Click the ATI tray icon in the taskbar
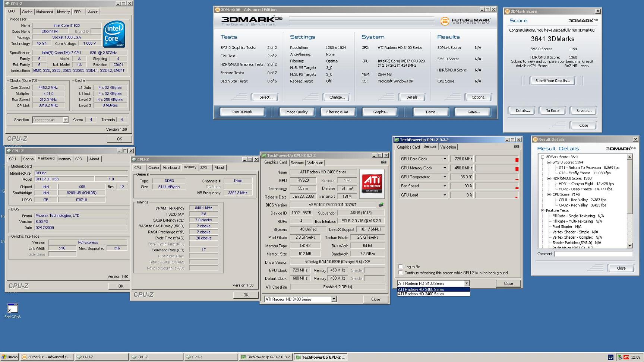This screenshot has width=644, height=362. tap(626, 357)
